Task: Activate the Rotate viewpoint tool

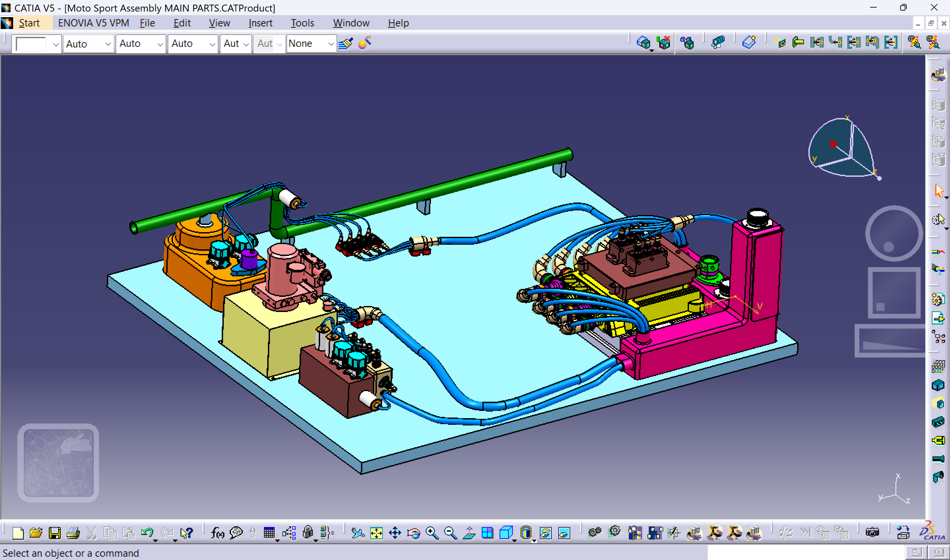Action: click(413, 533)
